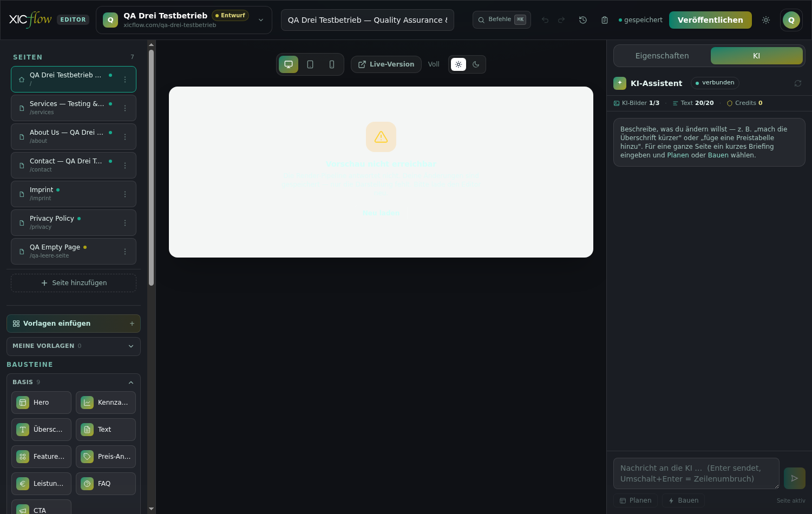The image size is (812, 514).
Task: Open the Live-Version link
Action: [x=386, y=64]
